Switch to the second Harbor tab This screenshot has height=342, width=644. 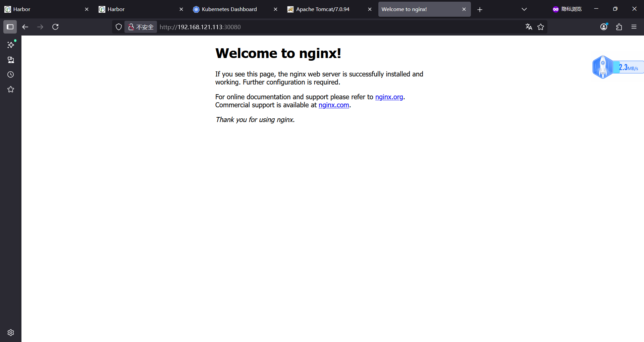[x=141, y=9]
